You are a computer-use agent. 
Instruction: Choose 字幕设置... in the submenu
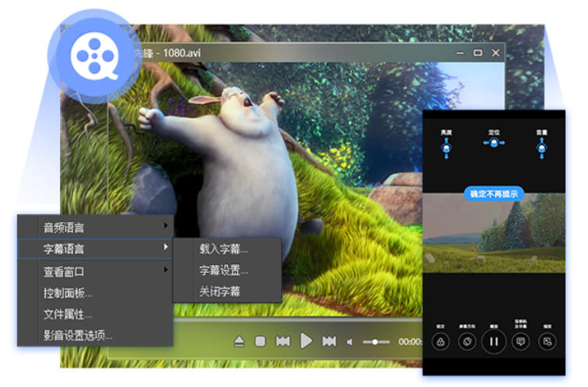click(223, 270)
